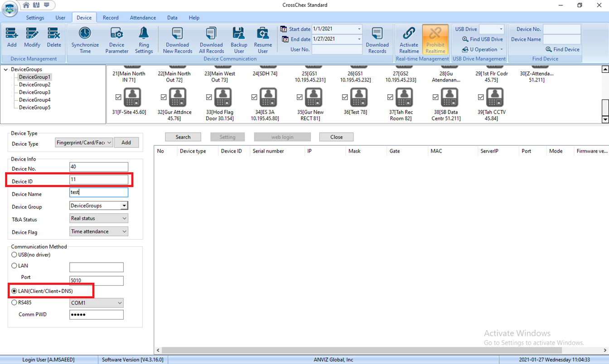Launch Backup User function
This screenshot has width=609, height=364.
239,40
